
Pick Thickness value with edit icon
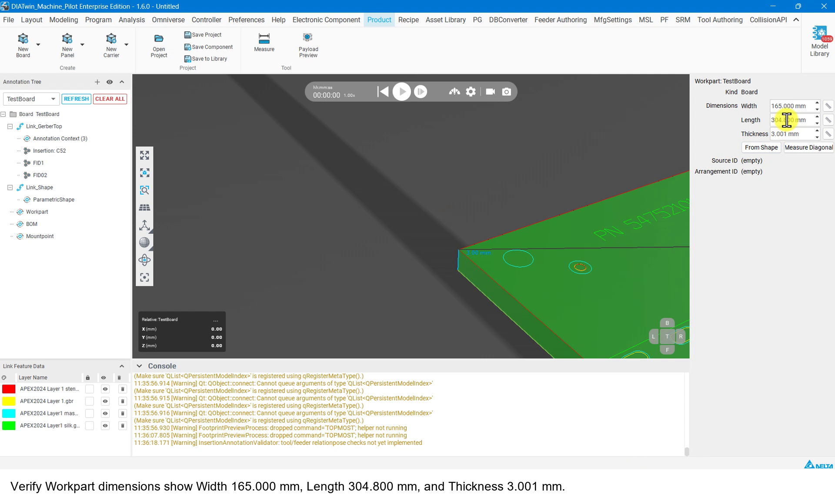[828, 134]
